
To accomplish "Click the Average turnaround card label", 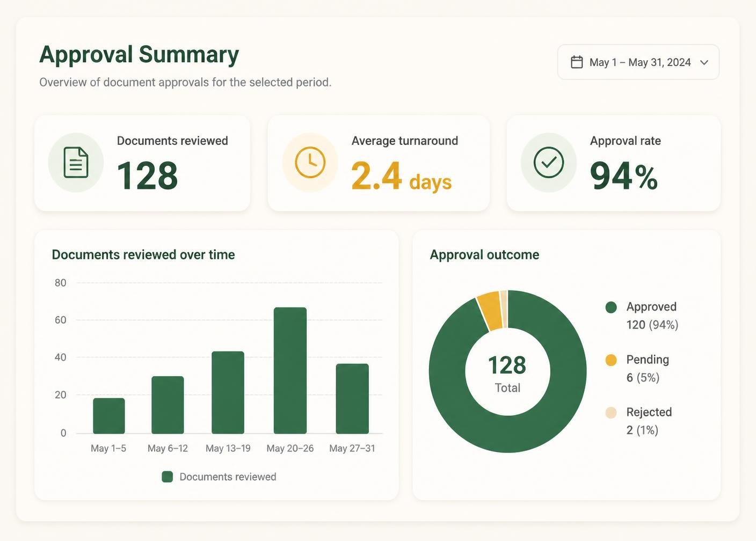I will [x=405, y=141].
